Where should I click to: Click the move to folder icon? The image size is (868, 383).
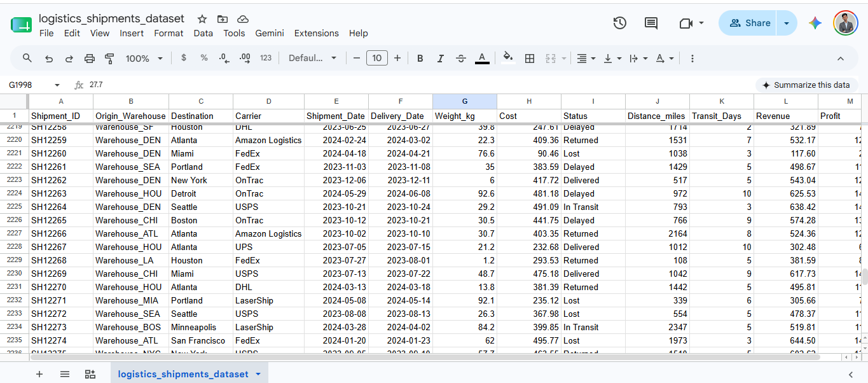223,19
